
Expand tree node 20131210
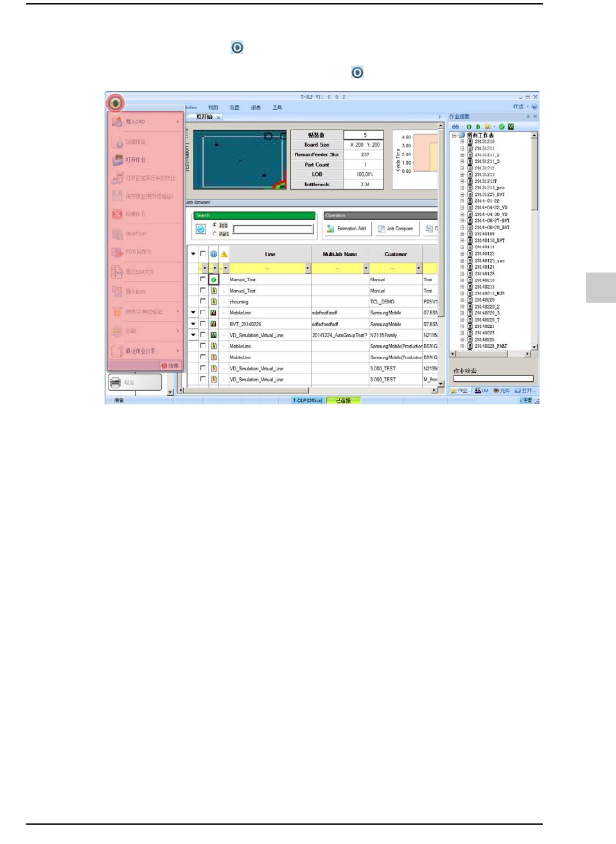coord(462,141)
